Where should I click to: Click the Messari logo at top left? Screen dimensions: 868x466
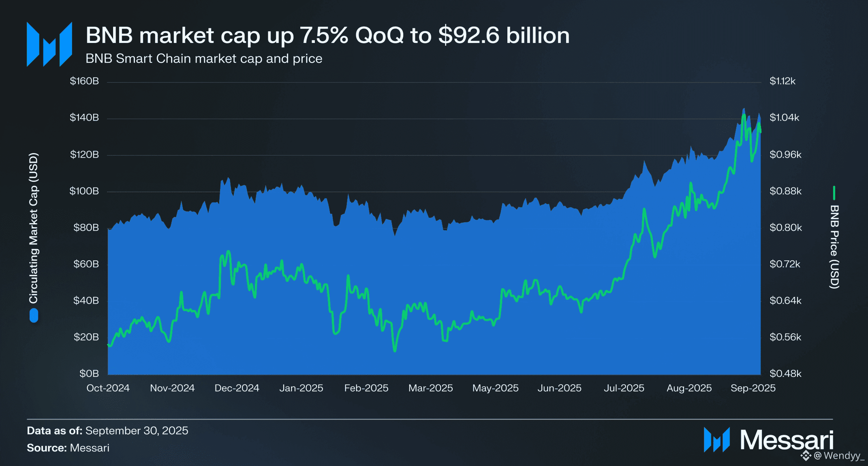(49, 44)
